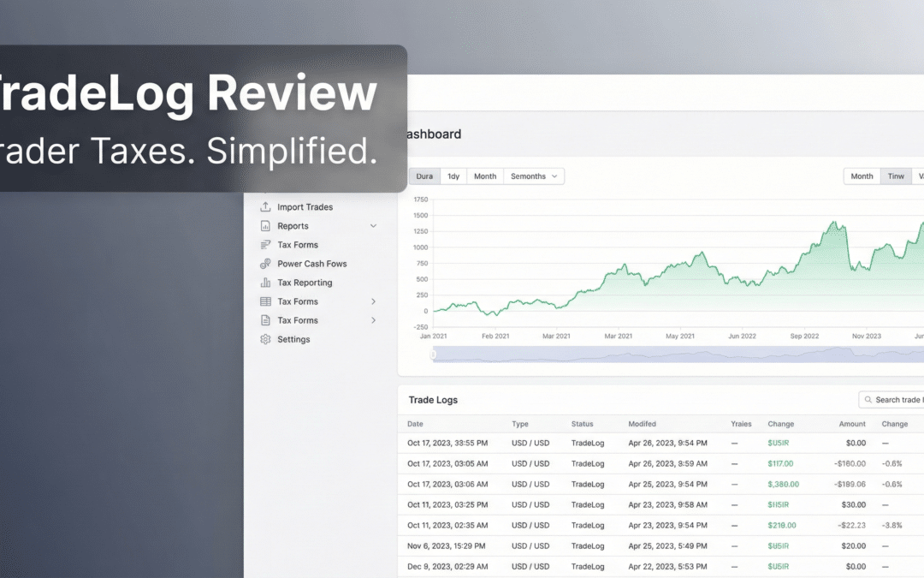Click the "-$199.06" amount cell
This screenshot has height=578, width=924.
click(850, 484)
